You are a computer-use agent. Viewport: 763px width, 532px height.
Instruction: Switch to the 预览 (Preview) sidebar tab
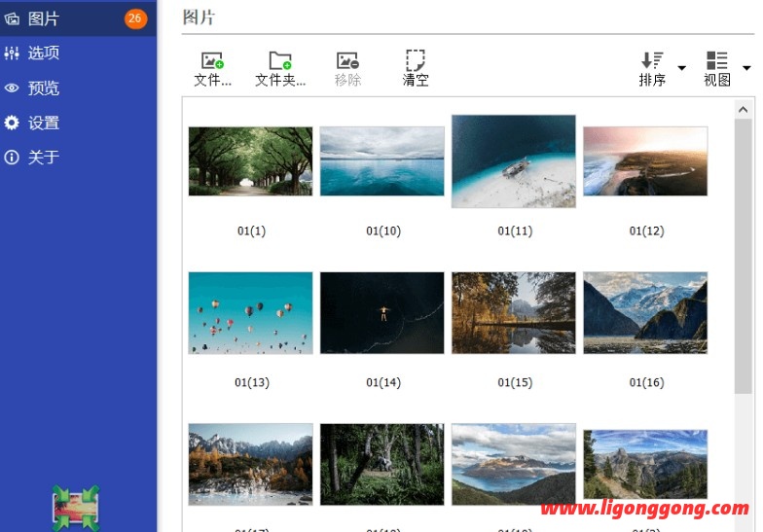[44, 89]
